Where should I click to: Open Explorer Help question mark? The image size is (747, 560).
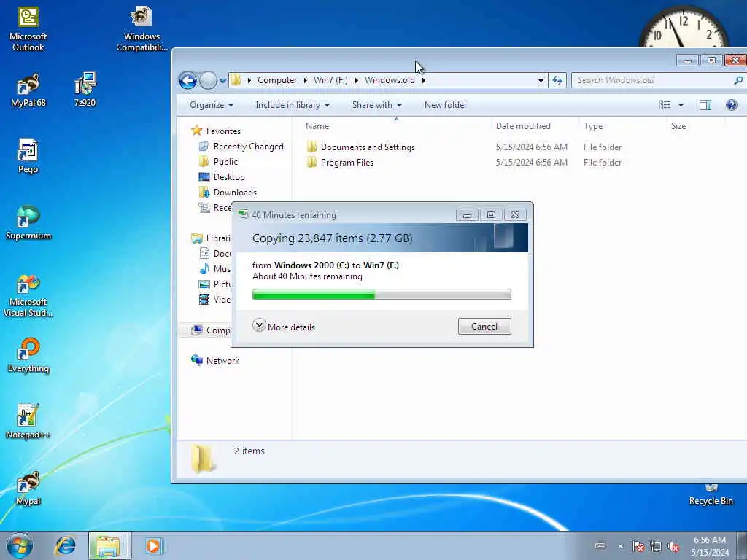731,105
